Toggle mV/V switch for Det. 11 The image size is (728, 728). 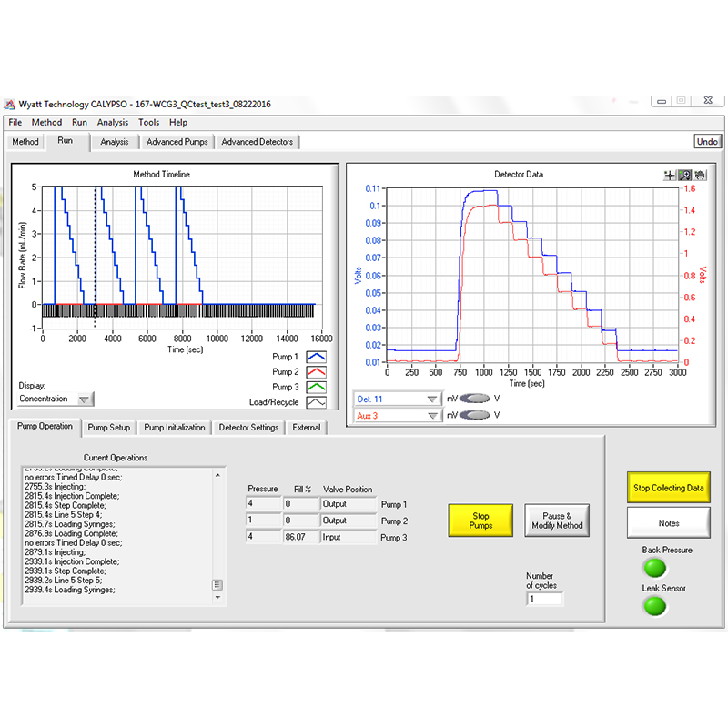pyautogui.click(x=474, y=399)
